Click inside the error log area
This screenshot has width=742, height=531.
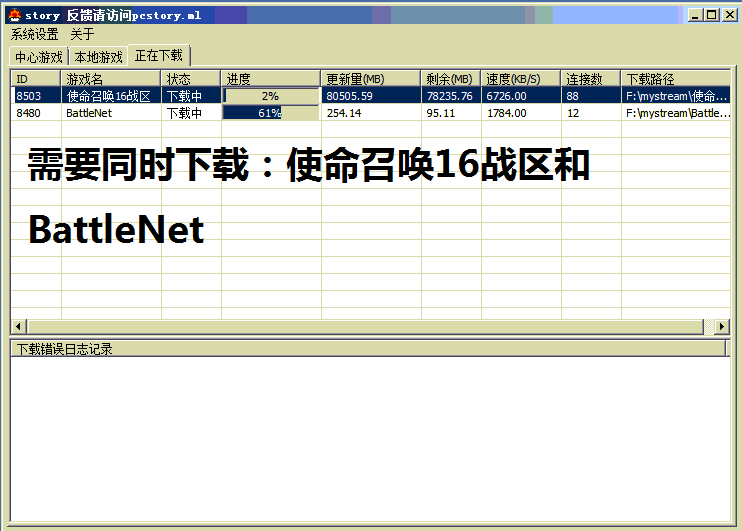[370, 439]
